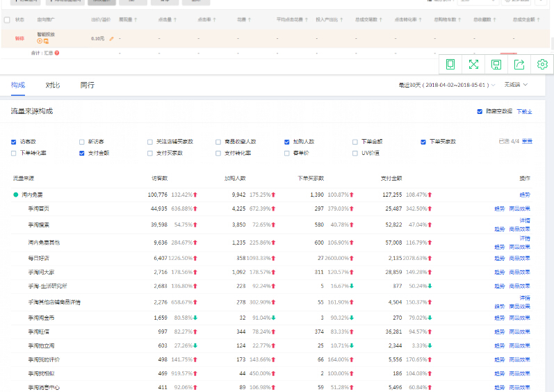
Task: Click the orange play icon under 智能投放
Action: coord(40,42)
